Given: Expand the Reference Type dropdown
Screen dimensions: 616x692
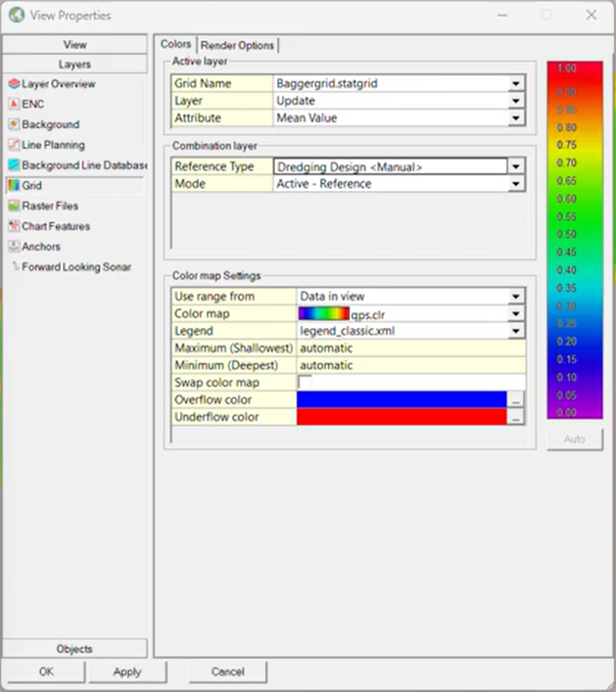Looking at the screenshot, I should click(x=515, y=166).
